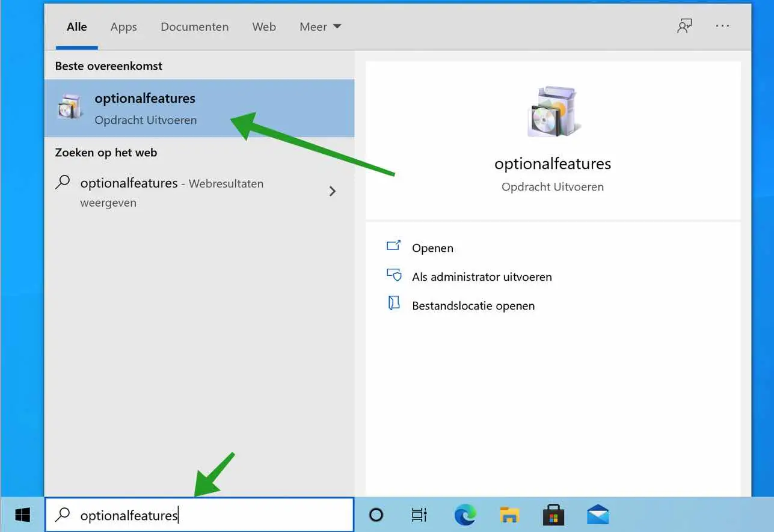Viewport: 774px width, 532px height.
Task: Select the optionalfeatures best match result
Action: pyautogui.click(x=199, y=108)
